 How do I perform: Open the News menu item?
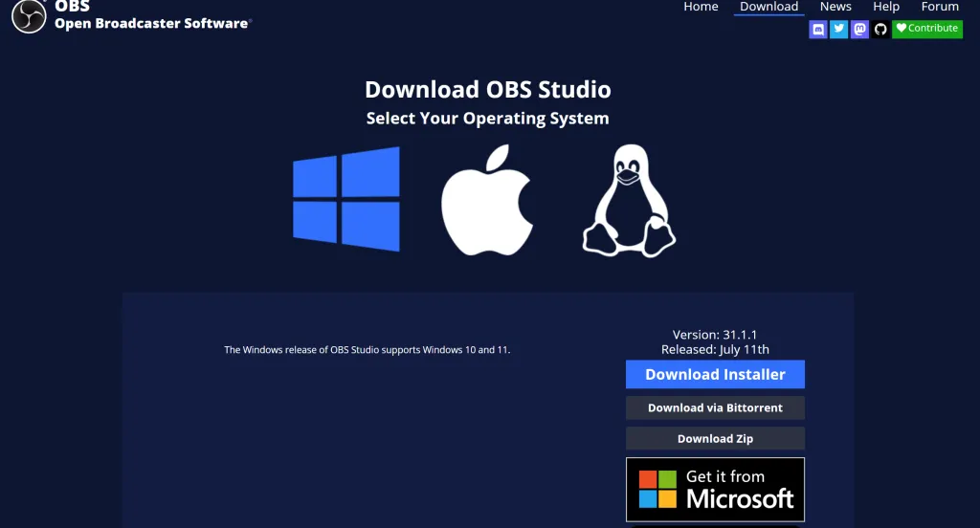(x=835, y=7)
